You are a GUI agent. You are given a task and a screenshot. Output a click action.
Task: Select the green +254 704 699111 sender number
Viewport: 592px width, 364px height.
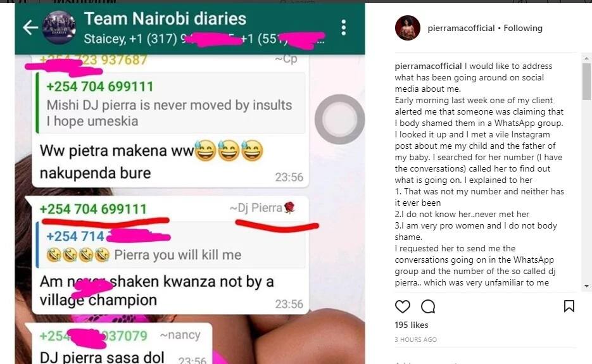pos(93,209)
